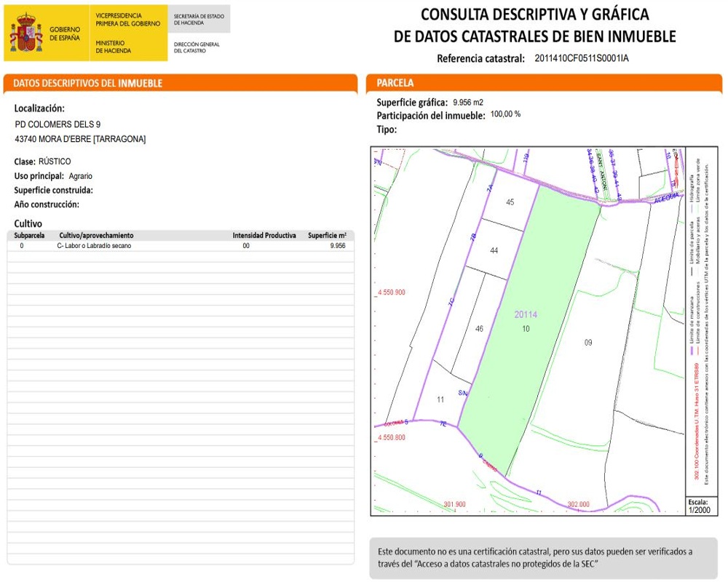Viewport: 728px width, 582px height.
Task: Click the 'Uso principal:' label
Action: [x=39, y=176]
